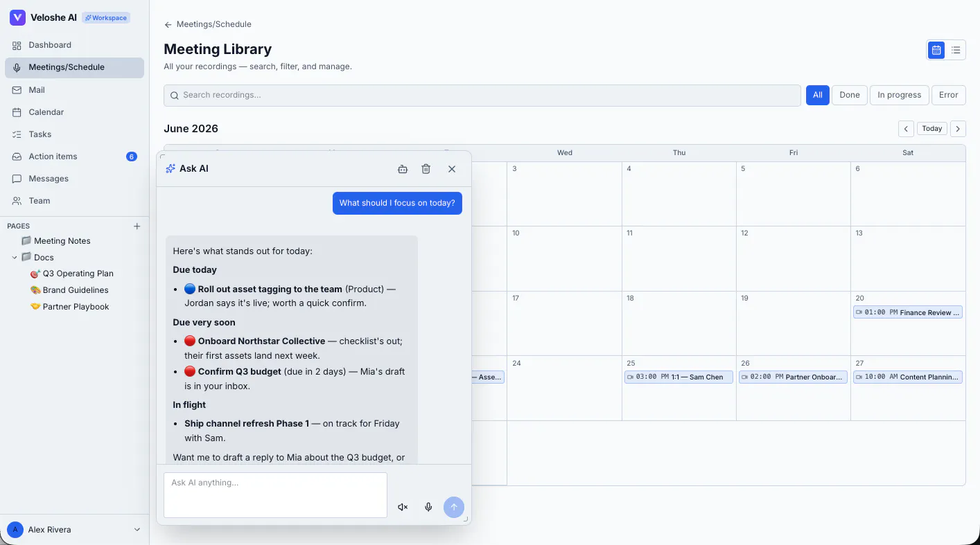
Task: Click the inbox icon beside Action items
Action: click(17, 157)
